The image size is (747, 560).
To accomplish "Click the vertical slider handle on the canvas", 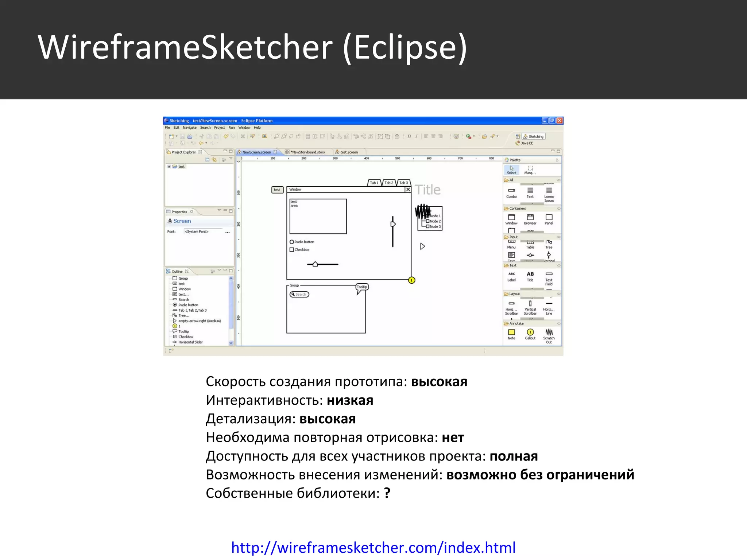I will (x=393, y=224).
